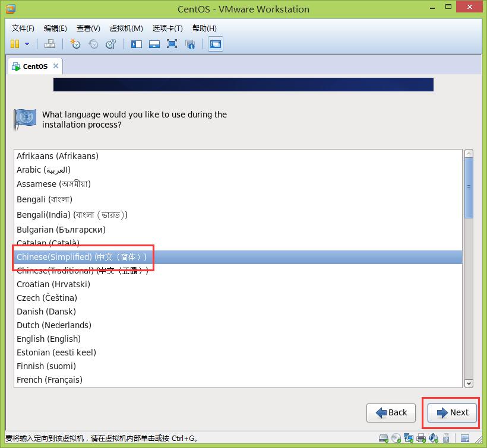Click the Back button
The height and width of the screenshot is (448, 487).
(x=390, y=412)
